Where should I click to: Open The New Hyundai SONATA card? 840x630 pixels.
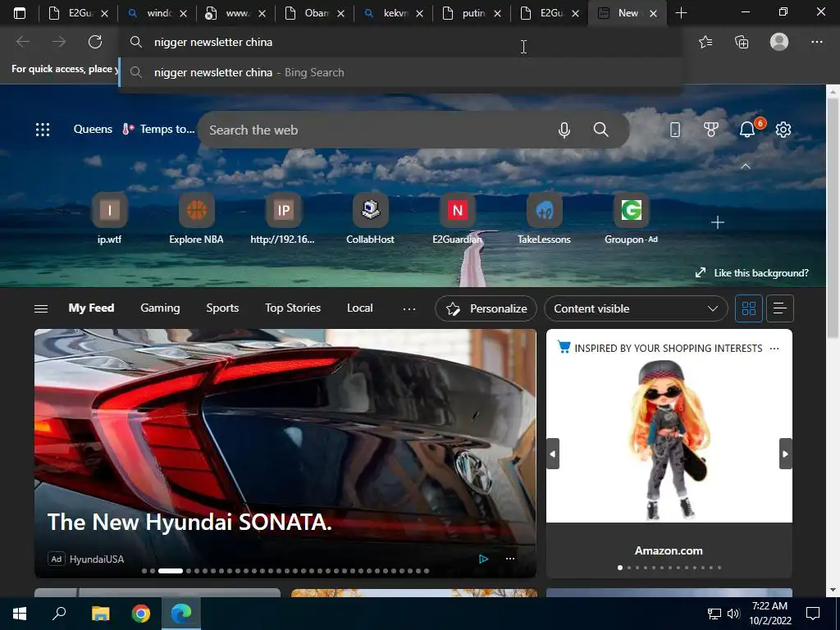point(285,453)
